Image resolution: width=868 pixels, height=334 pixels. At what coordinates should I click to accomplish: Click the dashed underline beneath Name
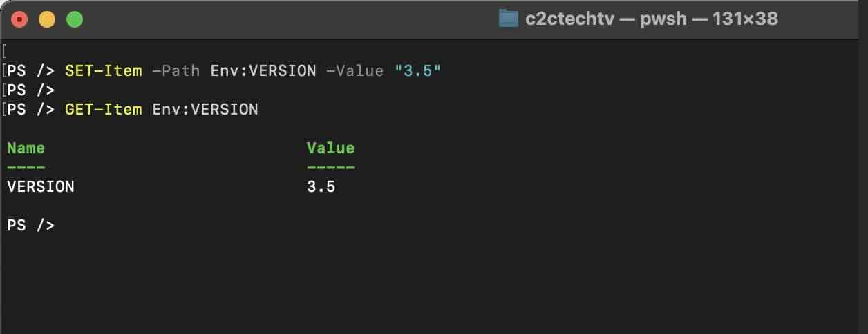tap(26, 167)
